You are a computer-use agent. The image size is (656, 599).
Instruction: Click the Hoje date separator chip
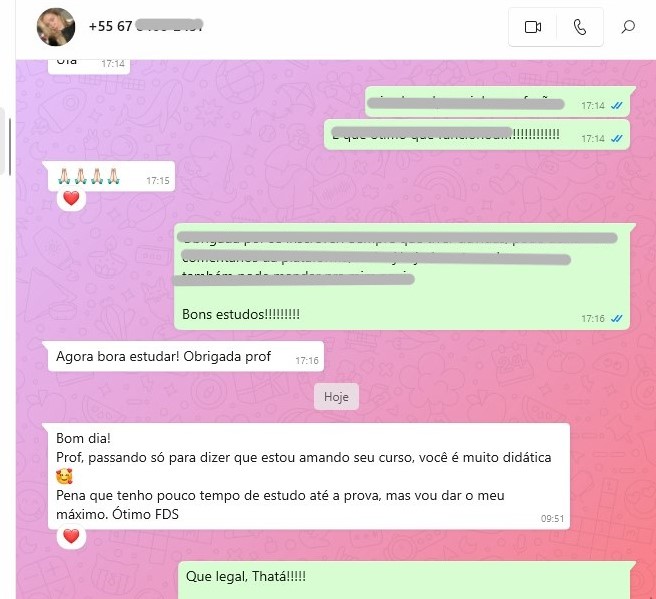(x=336, y=397)
